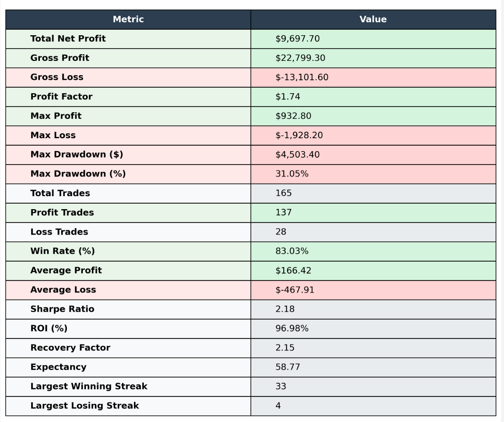Click the ROI value 96.98%

[292, 329]
